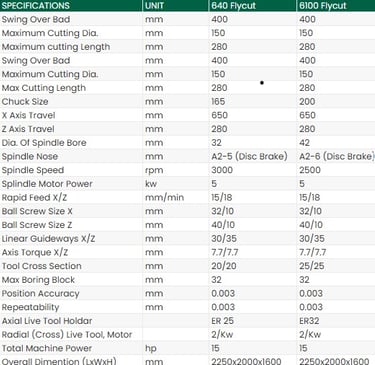Click the UNIT column header

pos(154,6)
